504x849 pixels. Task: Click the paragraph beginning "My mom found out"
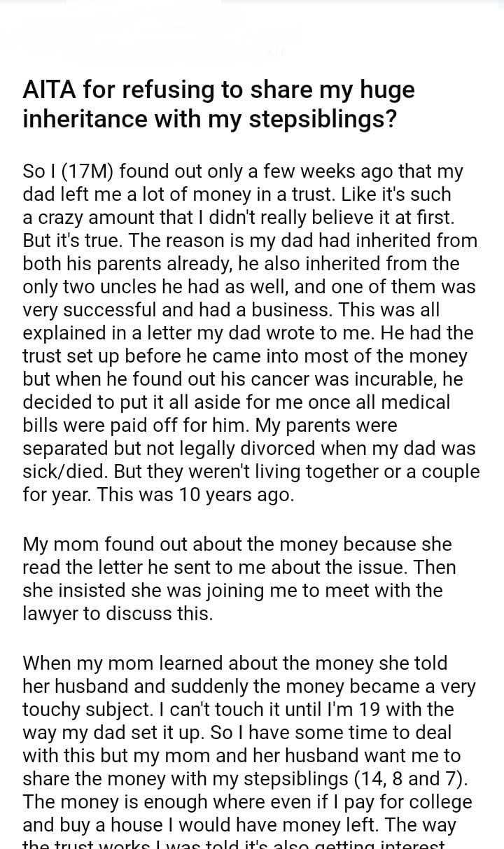tap(238, 579)
